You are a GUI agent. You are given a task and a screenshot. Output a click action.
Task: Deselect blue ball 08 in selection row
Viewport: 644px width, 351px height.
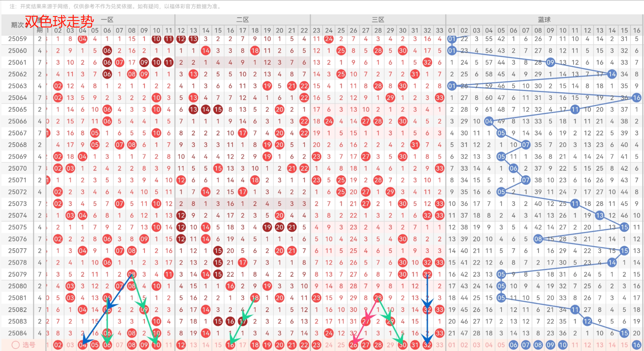click(x=538, y=345)
